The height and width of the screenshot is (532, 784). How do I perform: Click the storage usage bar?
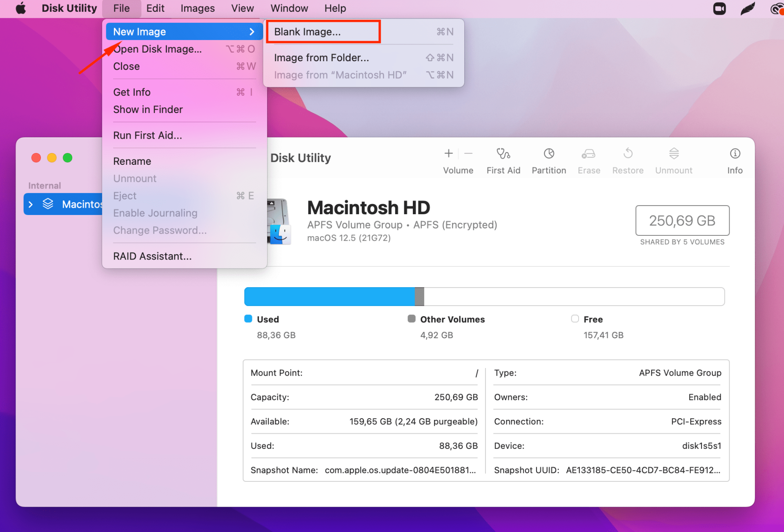point(484,297)
